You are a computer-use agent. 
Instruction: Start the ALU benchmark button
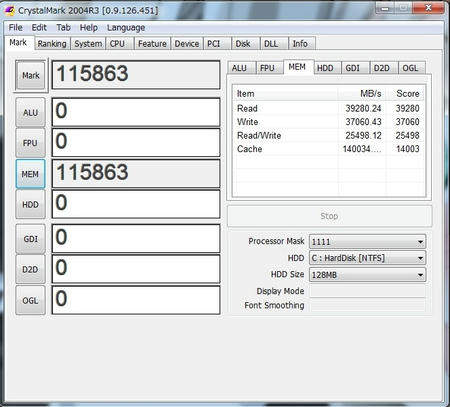pos(30,112)
